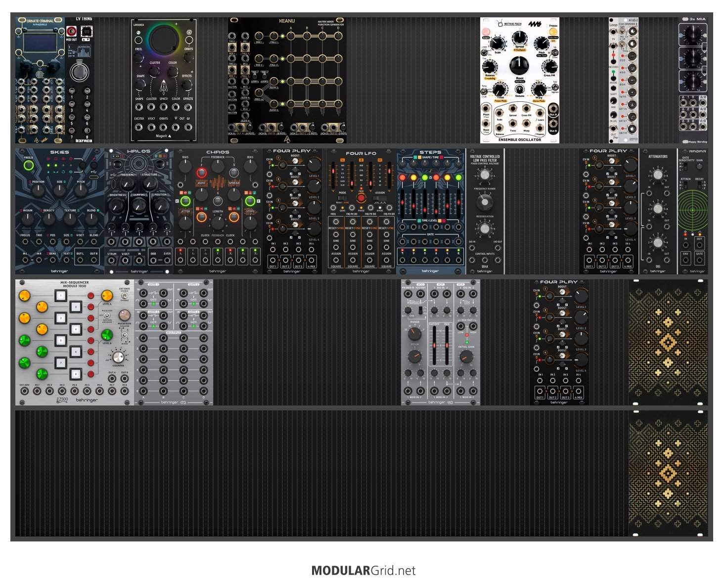The width and height of the screenshot is (728, 581).
Task: Toggle the PULSE GEN switch on Mix-Sequencer
Action: [x=107, y=315]
